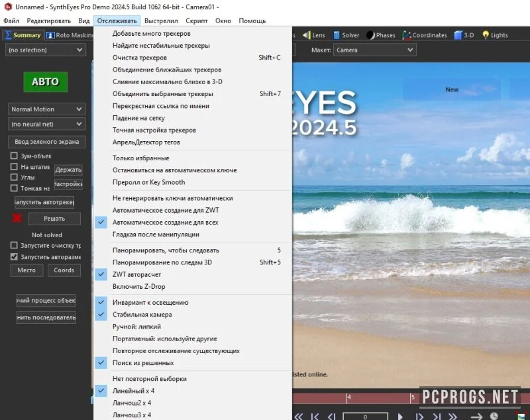Choose Добавьте много трекеров

pyautogui.click(x=193, y=33)
